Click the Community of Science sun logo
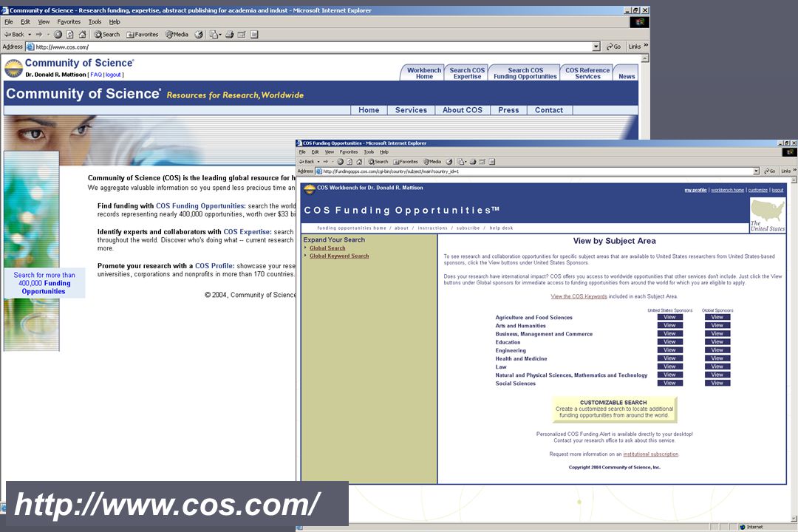Screen dimensions: 798x532 point(14,68)
